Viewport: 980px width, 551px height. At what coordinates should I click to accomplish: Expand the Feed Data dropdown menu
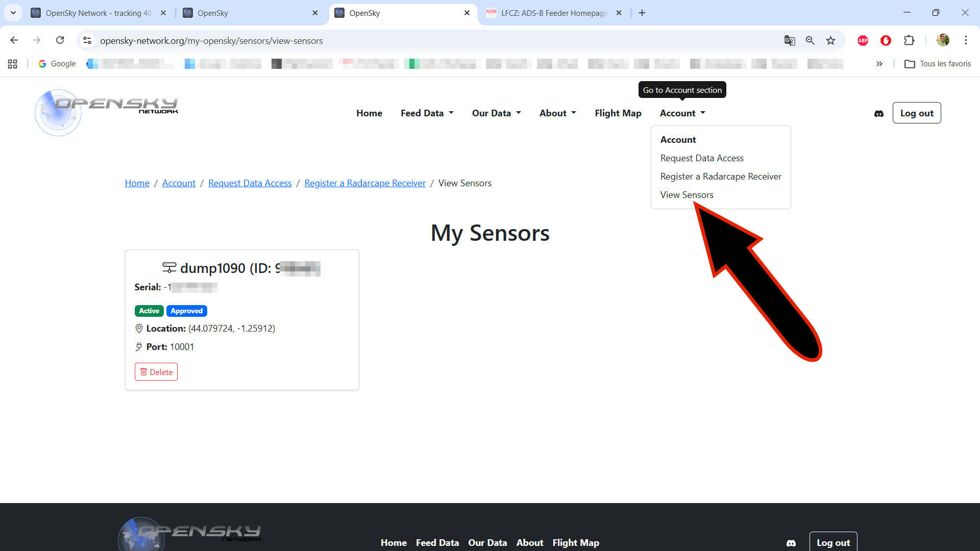(427, 113)
